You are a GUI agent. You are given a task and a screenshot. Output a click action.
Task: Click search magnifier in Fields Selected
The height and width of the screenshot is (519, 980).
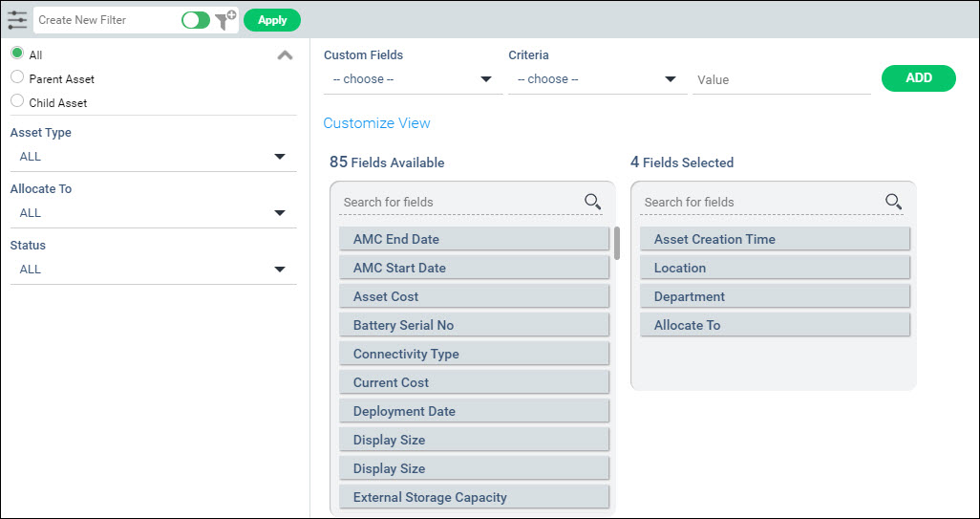[893, 202]
